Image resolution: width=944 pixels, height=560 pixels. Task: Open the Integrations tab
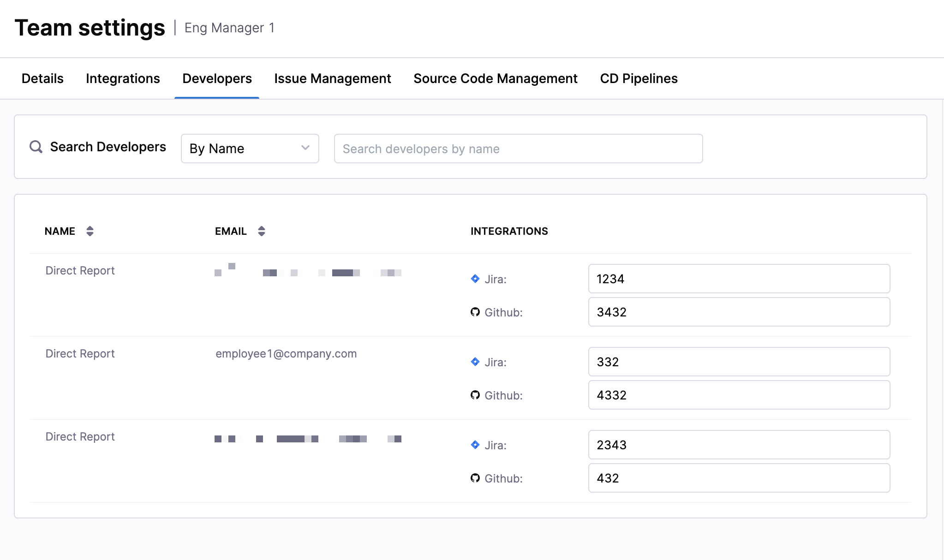pyautogui.click(x=123, y=78)
